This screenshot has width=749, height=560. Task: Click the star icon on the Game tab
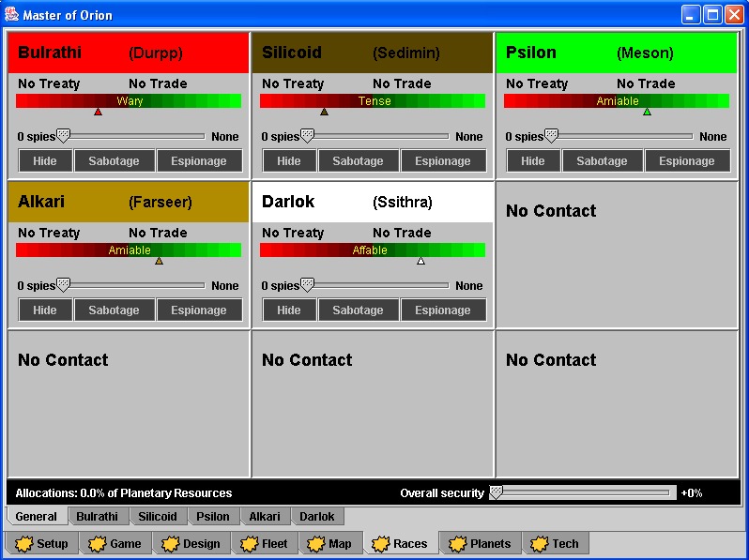click(x=95, y=543)
